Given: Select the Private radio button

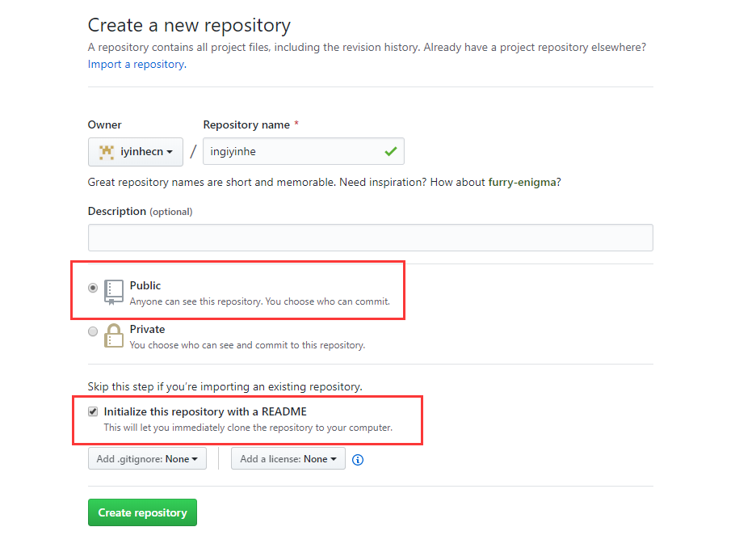Looking at the screenshot, I should (x=93, y=331).
